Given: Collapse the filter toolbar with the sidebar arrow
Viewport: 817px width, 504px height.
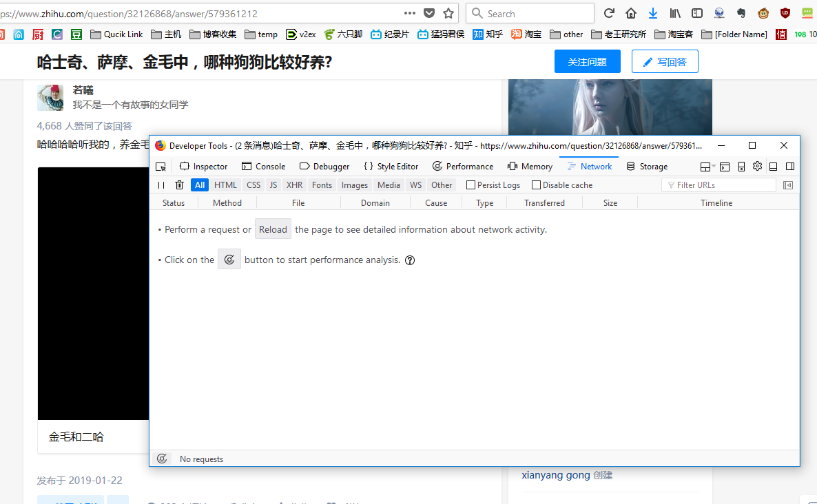Looking at the screenshot, I should coord(787,185).
